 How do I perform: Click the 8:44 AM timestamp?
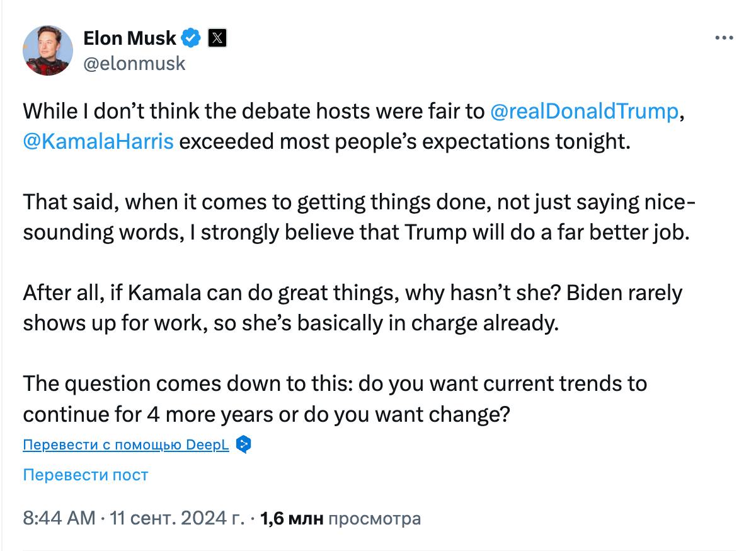[59, 519]
